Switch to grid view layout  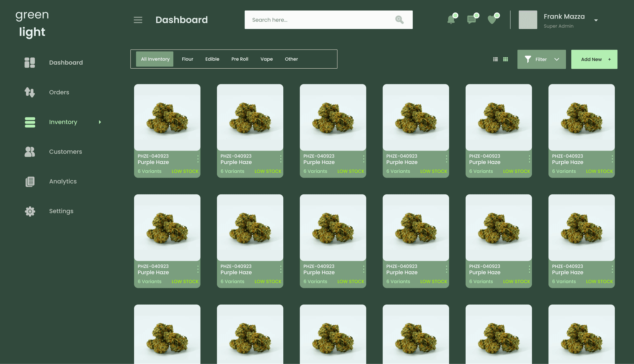(506, 59)
